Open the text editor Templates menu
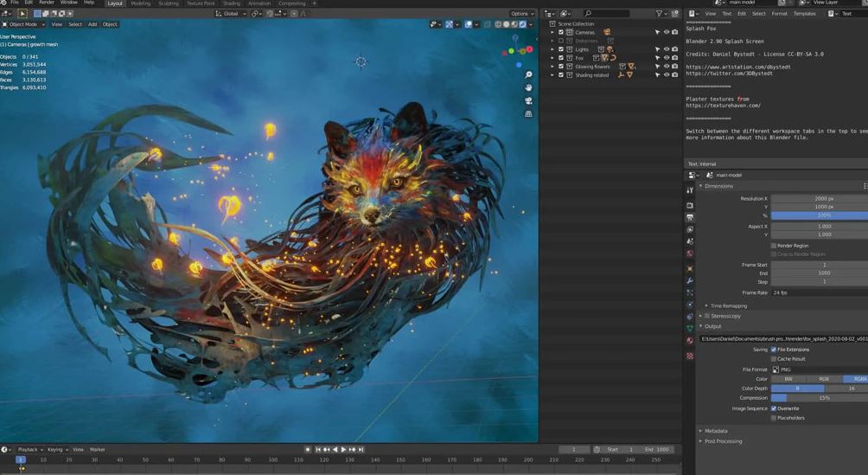 [804, 13]
